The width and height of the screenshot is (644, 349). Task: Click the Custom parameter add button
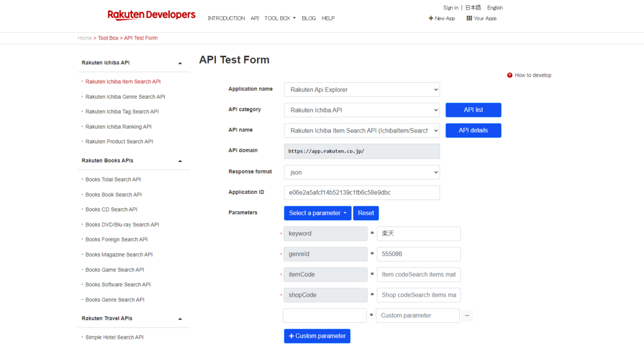click(317, 336)
